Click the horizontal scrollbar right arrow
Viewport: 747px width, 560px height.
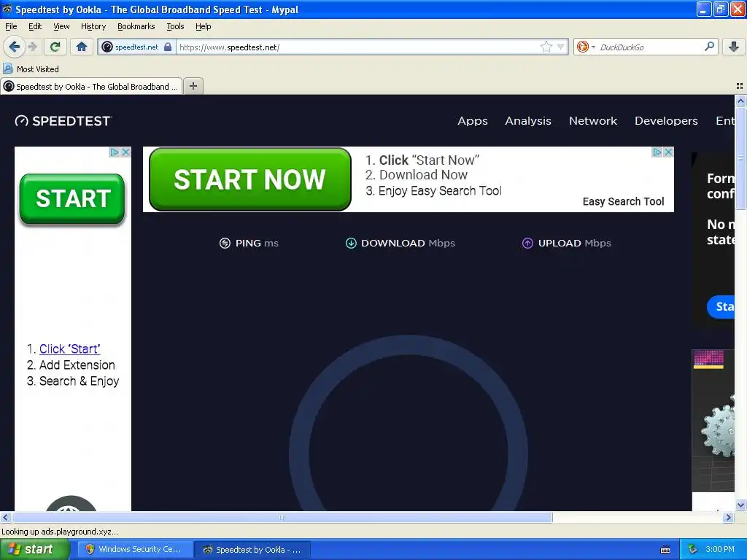coord(729,517)
